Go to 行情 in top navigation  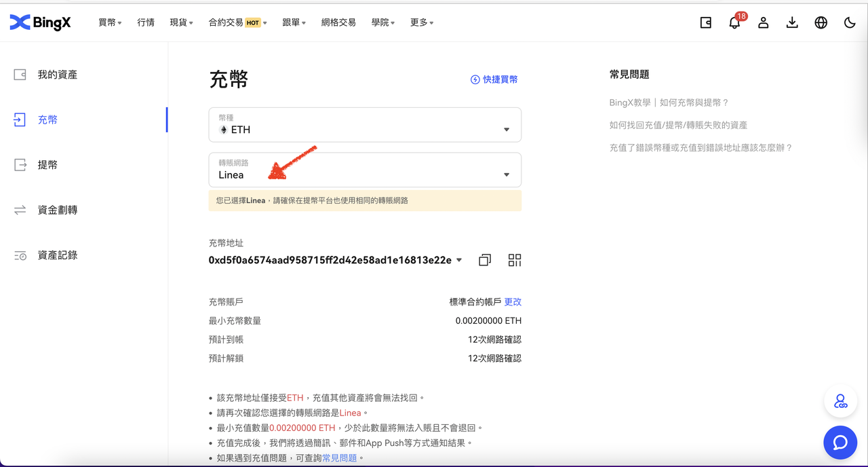pos(146,22)
